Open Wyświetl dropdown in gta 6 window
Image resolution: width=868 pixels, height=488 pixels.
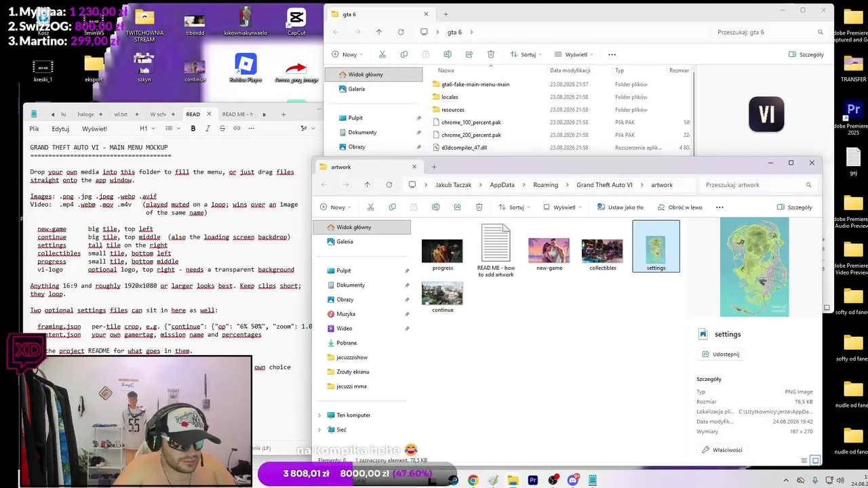573,54
